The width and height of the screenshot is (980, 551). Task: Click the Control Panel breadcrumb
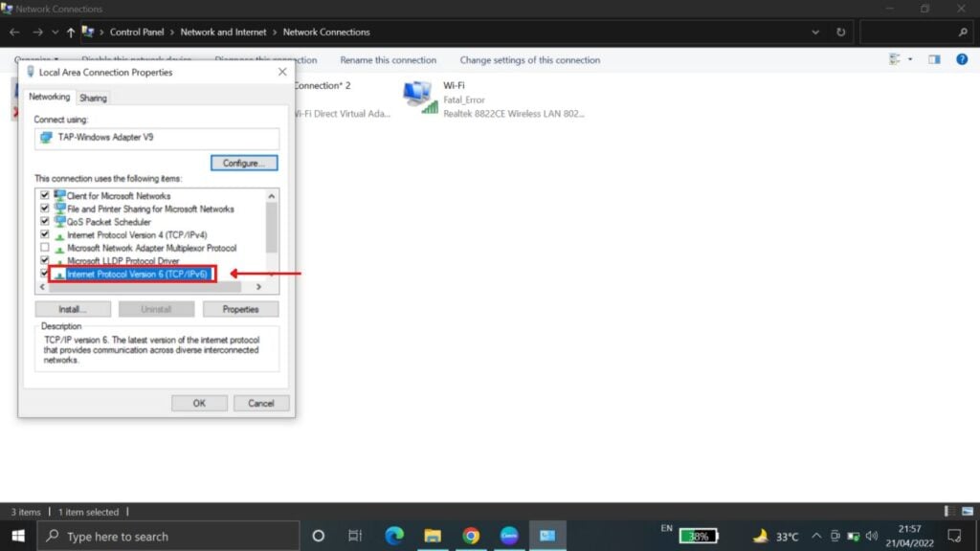coord(136,32)
